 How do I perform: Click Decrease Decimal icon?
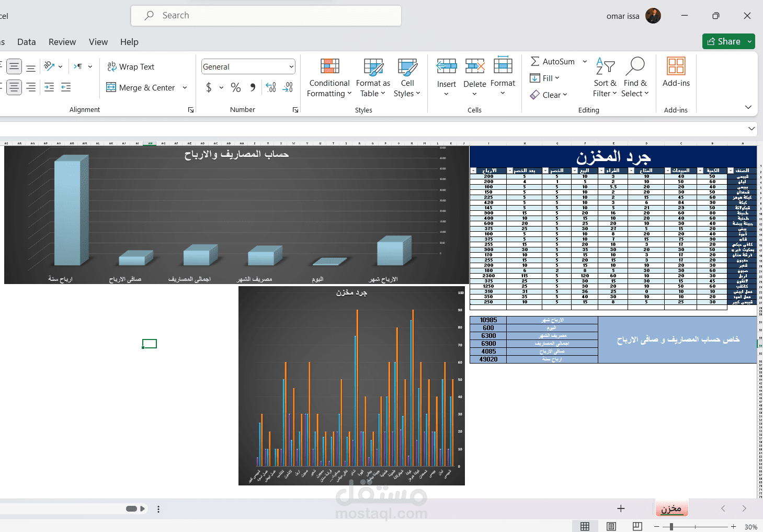288,87
